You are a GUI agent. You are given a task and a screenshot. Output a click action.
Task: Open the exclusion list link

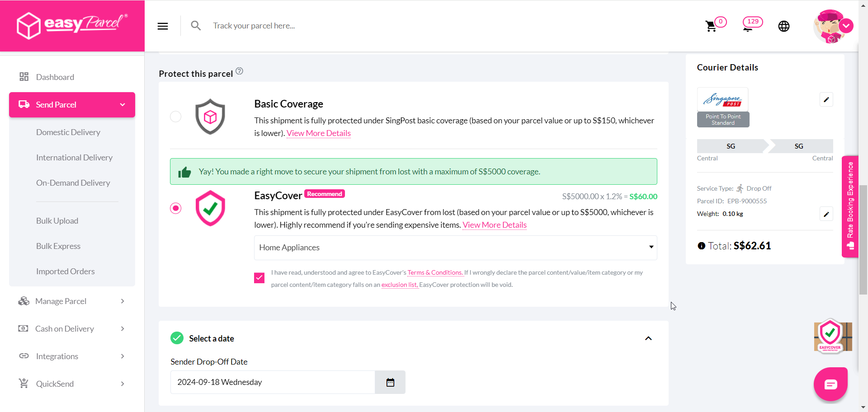click(400, 285)
